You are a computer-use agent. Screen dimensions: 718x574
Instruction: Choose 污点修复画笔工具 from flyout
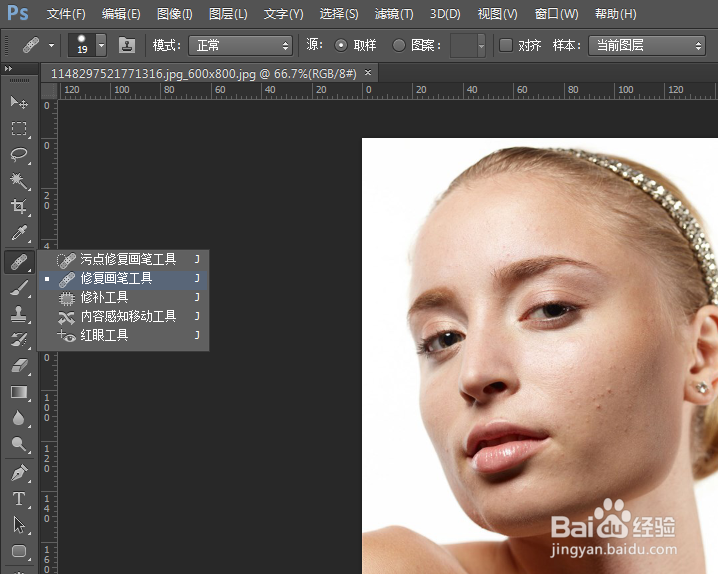tap(123, 260)
